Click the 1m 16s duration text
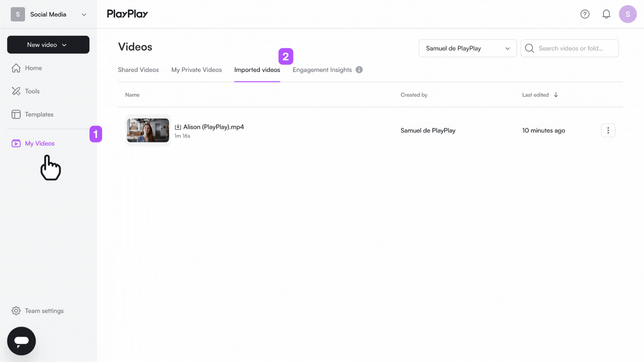The width and height of the screenshot is (644, 362). click(182, 136)
